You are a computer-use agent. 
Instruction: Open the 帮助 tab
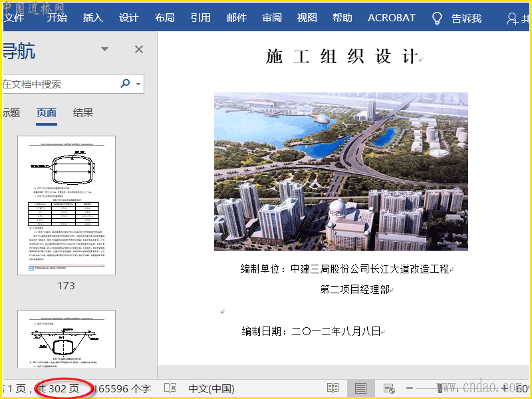tap(342, 18)
